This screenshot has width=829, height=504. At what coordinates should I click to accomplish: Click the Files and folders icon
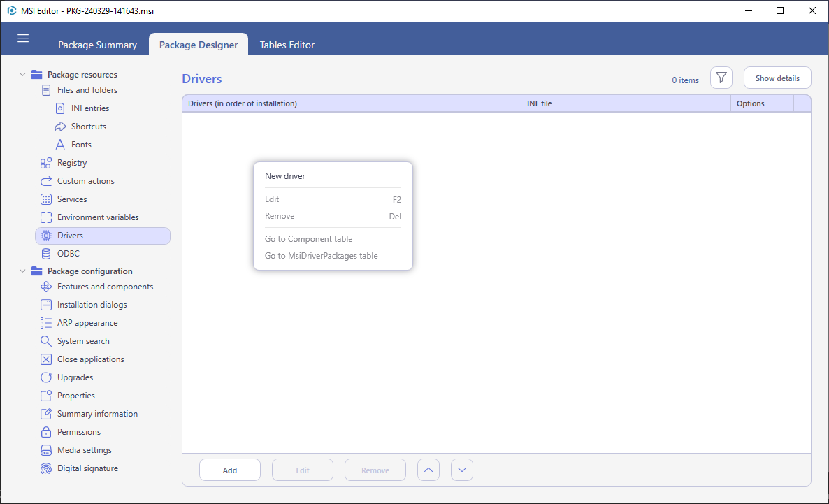coord(46,90)
